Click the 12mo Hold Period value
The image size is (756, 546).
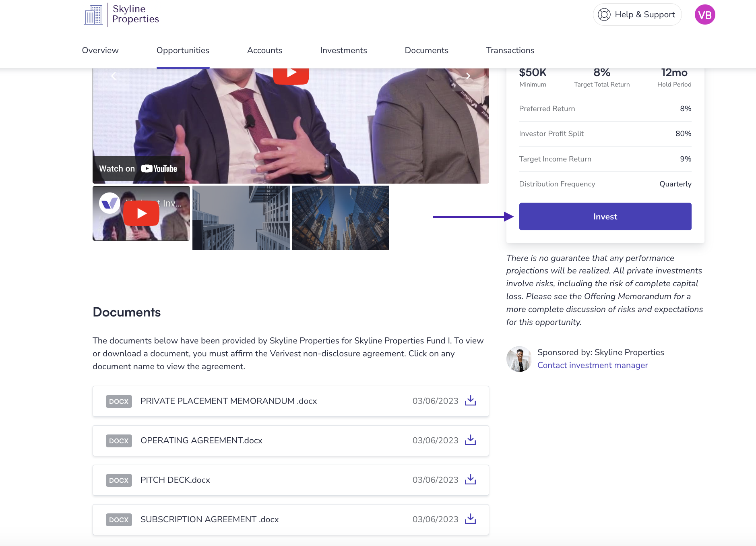674,73
